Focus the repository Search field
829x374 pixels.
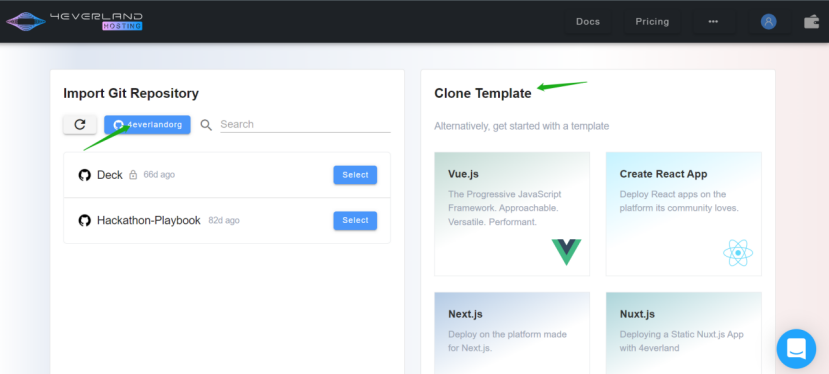pyautogui.click(x=305, y=124)
